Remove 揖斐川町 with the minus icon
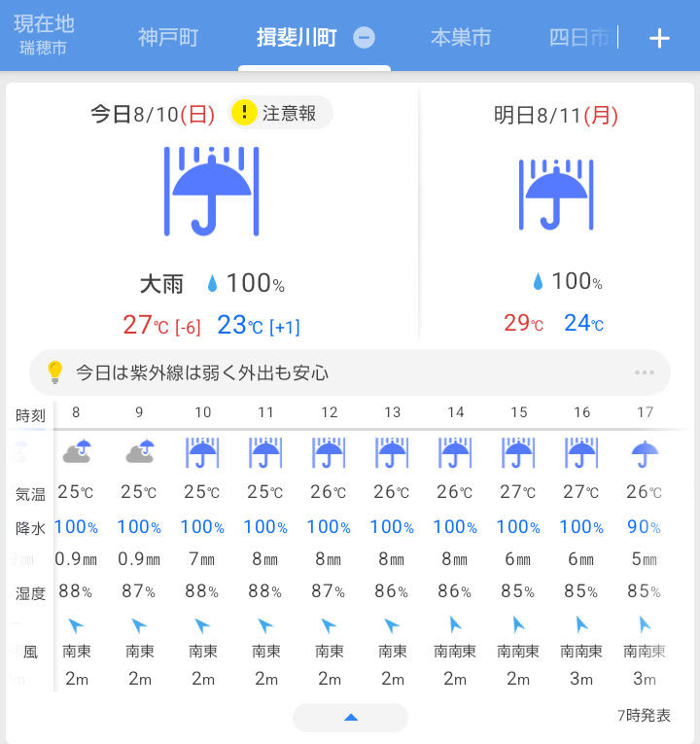Viewport: 700px width, 744px height. (364, 38)
